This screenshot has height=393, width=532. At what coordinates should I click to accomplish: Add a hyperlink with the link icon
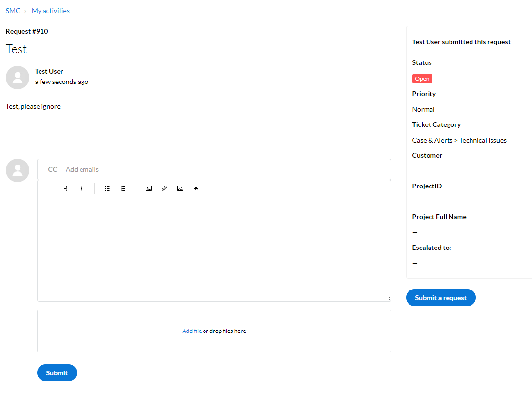164,189
